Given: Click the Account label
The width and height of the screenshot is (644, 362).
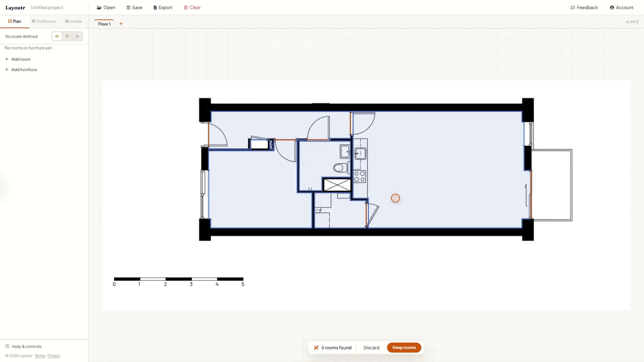Looking at the screenshot, I should [625, 7].
